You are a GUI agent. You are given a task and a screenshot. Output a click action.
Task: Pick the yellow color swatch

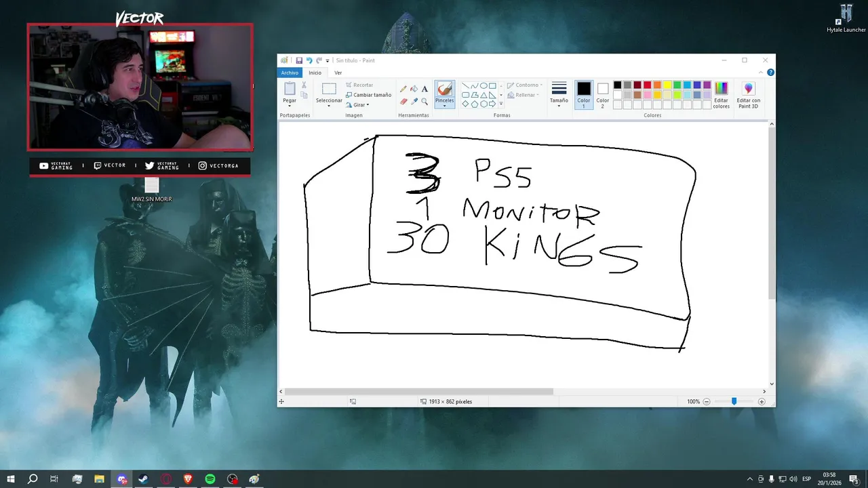[667, 85]
